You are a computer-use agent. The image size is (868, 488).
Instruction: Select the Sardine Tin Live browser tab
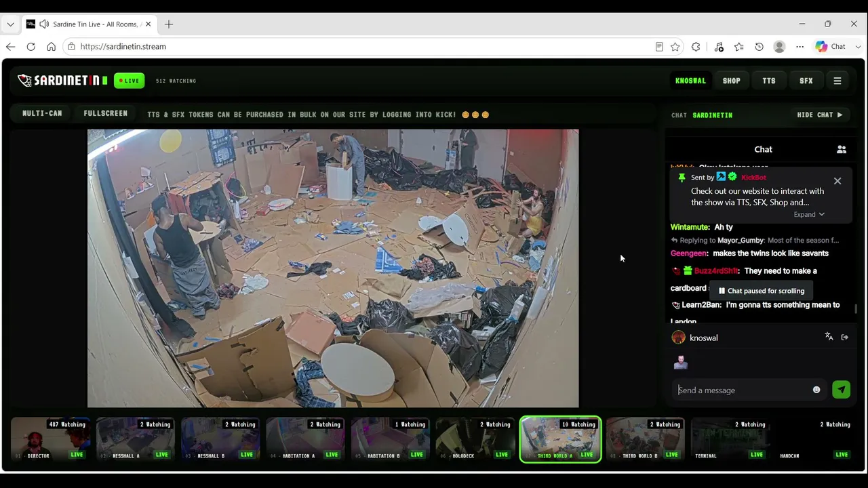pos(90,24)
